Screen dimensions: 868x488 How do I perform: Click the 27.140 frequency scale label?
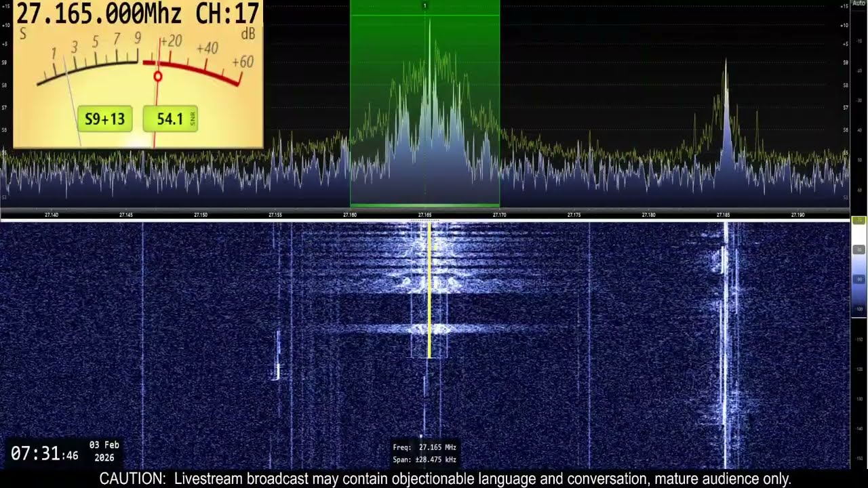click(x=52, y=215)
